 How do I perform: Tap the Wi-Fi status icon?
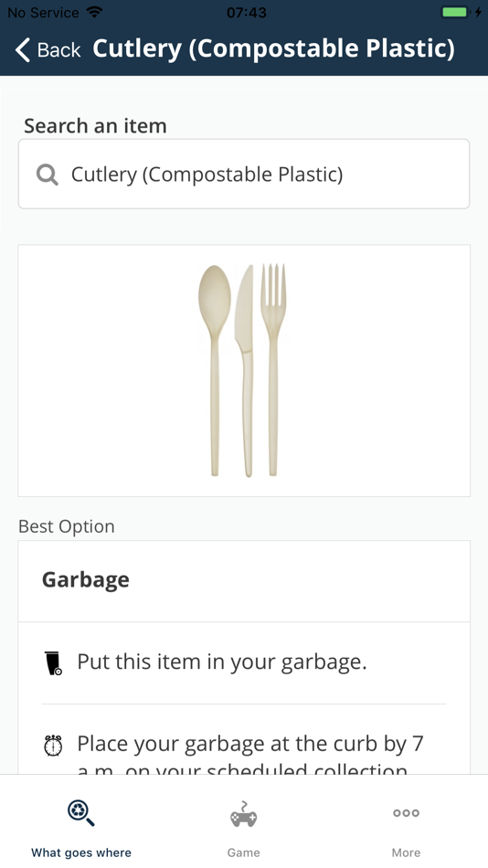tap(95, 12)
